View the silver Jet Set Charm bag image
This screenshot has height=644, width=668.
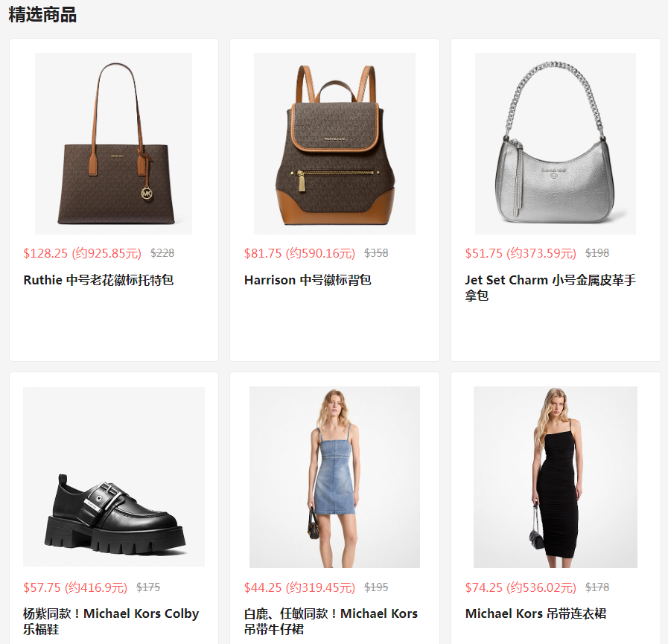pos(555,144)
